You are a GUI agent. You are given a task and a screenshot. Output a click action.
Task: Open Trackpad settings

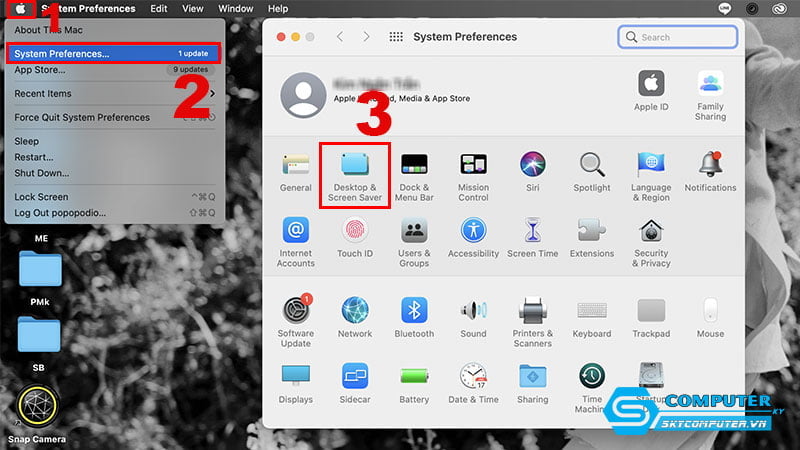[x=651, y=317]
